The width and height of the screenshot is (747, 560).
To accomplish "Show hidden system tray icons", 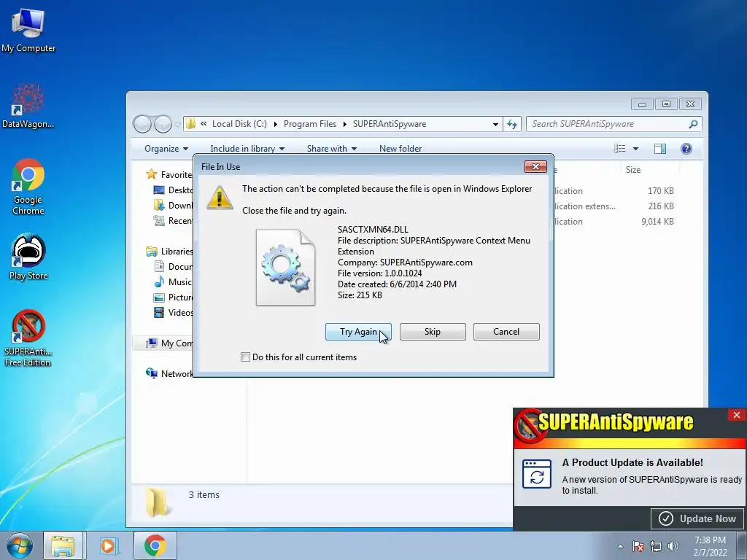I will 620,546.
